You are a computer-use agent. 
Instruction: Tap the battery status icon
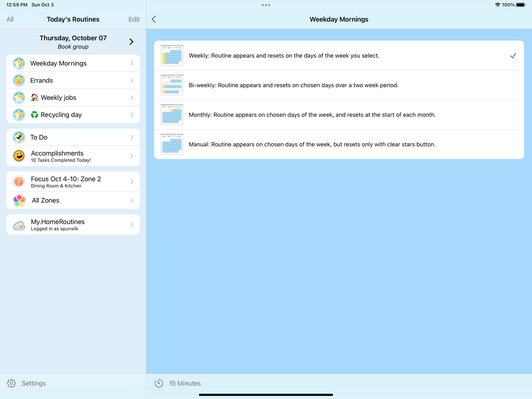coord(521,5)
